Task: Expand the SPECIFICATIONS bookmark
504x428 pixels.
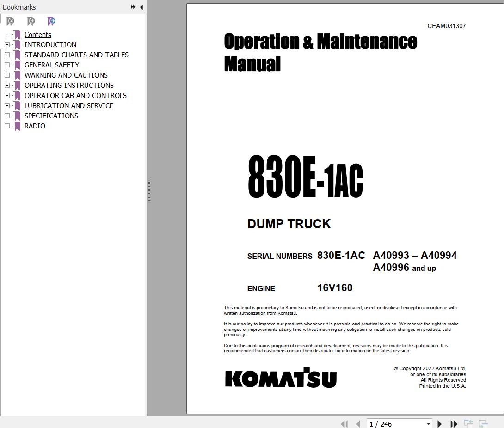Action: point(7,116)
